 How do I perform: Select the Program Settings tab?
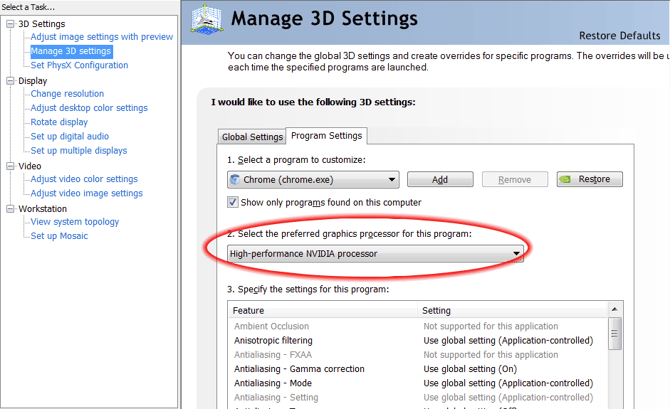(326, 136)
